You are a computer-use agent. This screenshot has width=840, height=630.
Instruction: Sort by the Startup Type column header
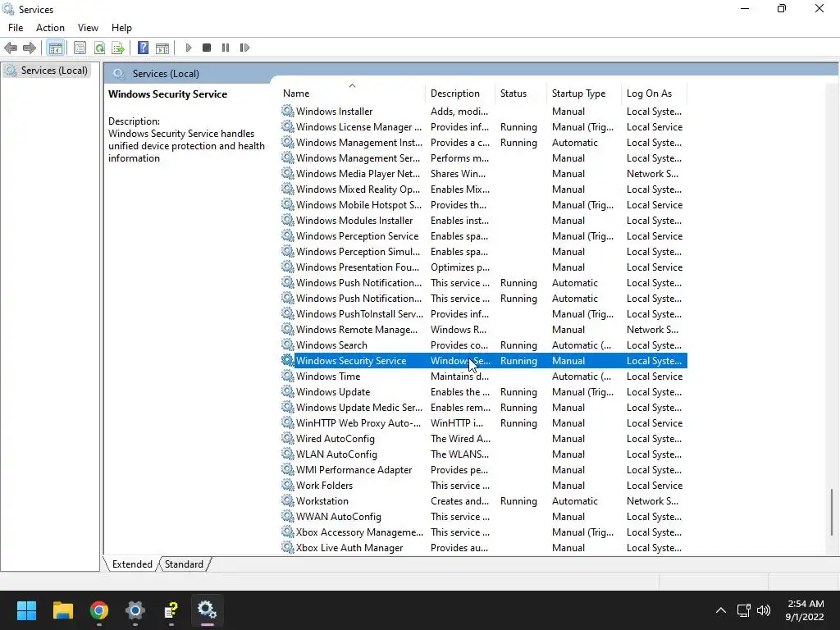pyautogui.click(x=584, y=94)
